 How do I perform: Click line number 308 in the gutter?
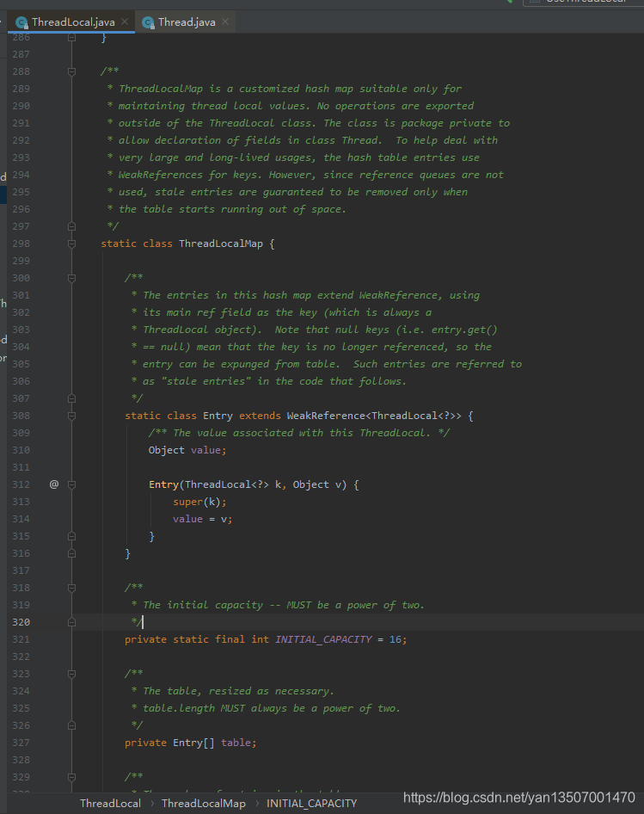[x=21, y=416]
